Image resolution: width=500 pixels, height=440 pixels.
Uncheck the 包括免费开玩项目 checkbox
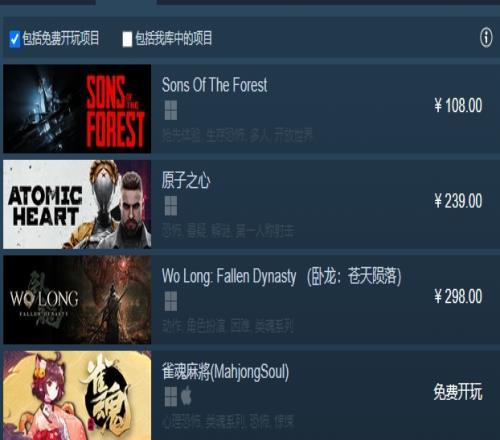pos(15,39)
